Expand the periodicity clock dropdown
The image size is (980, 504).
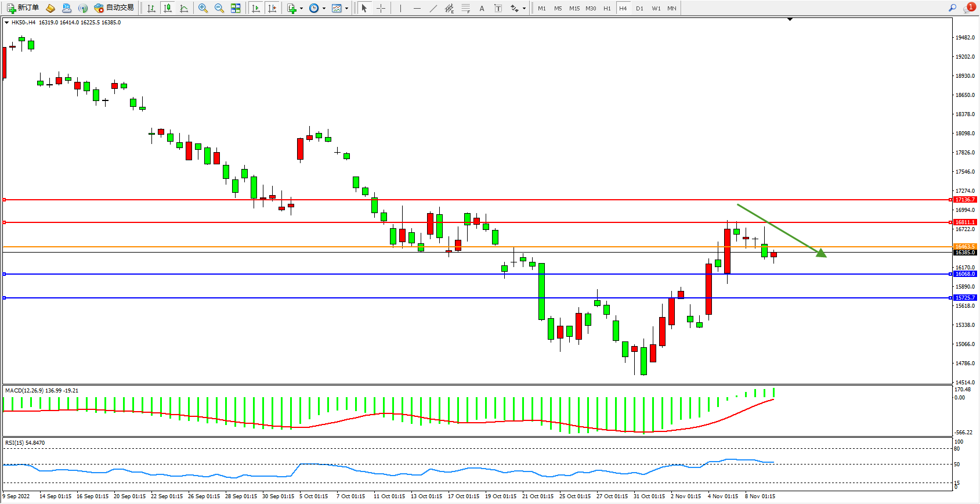click(324, 8)
